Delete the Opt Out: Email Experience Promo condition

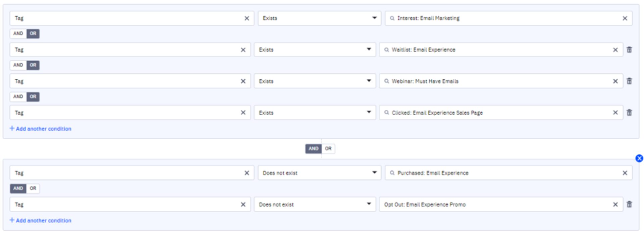click(x=629, y=204)
